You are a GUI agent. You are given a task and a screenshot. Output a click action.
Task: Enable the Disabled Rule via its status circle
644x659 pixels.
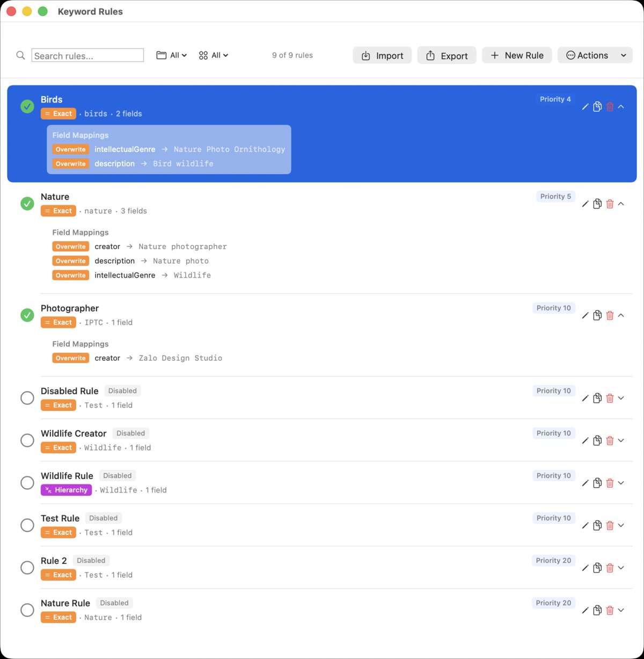[27, 398]
